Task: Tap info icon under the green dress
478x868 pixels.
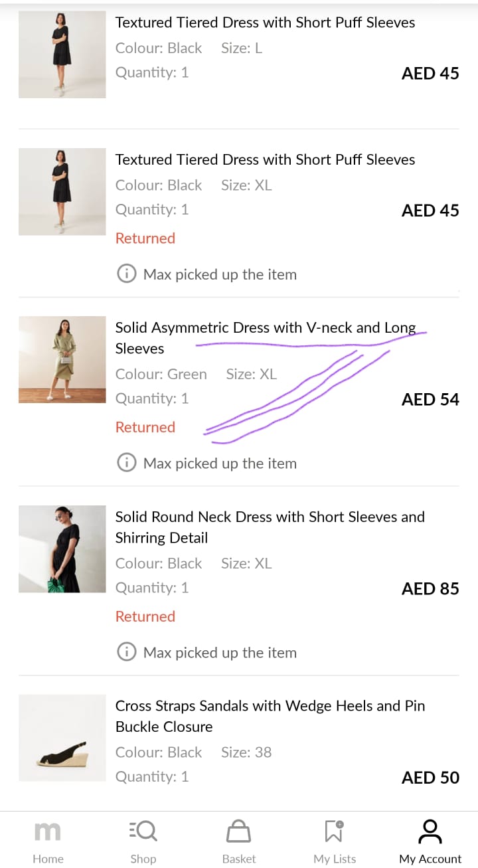Action: click(126, 463)
